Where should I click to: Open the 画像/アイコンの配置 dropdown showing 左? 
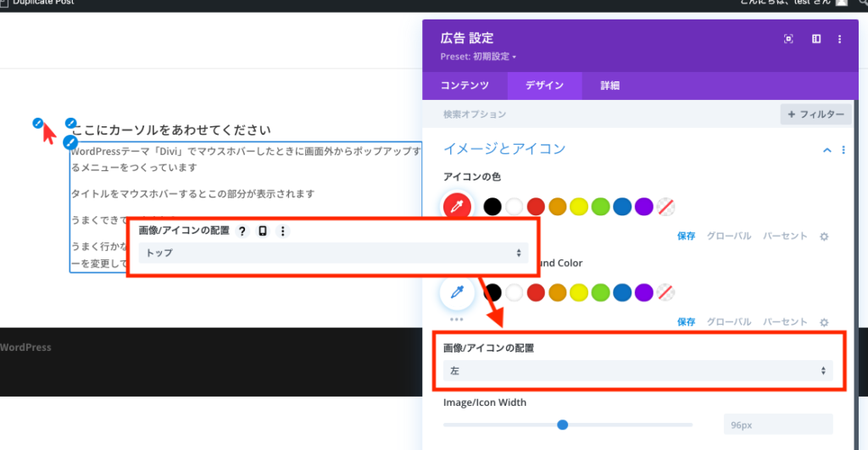point(637,370)
